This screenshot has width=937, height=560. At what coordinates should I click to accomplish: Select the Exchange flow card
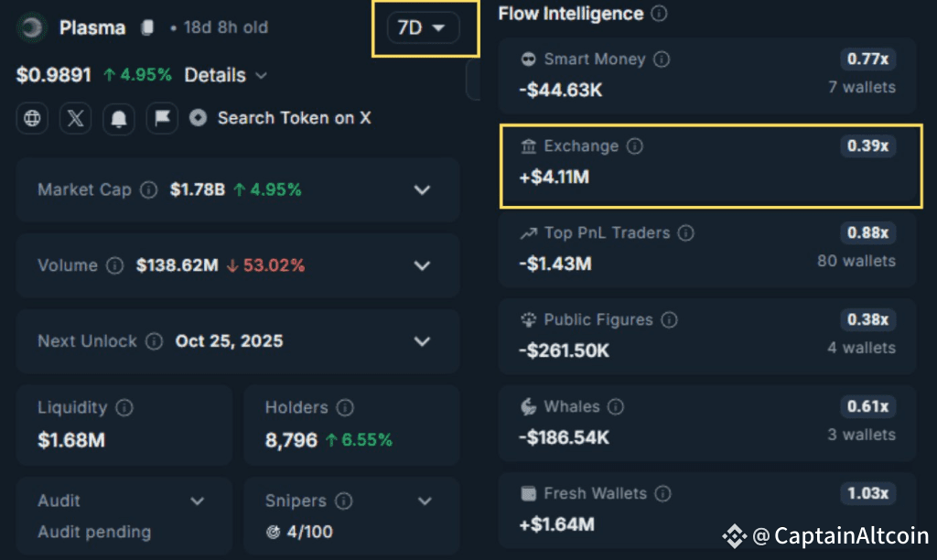709,162
